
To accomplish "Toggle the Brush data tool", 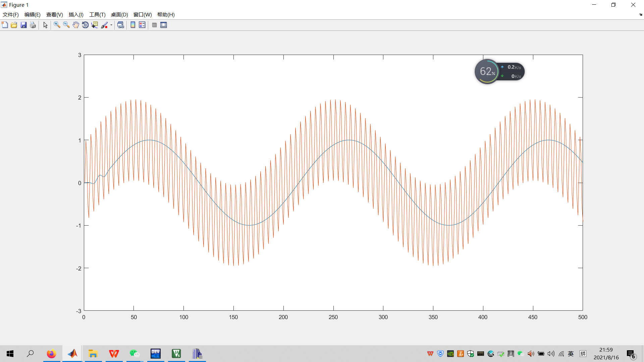I will tap(104, 25).
